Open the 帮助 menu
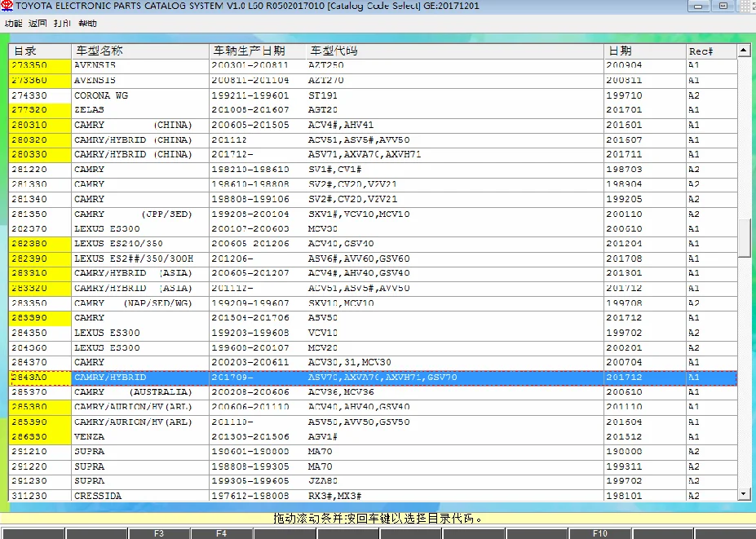 88,23
